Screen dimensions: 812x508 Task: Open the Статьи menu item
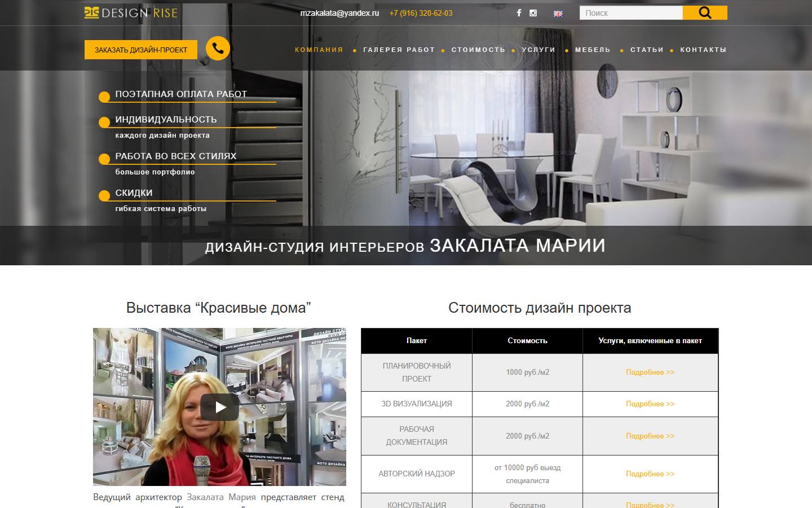click(647, 50)
